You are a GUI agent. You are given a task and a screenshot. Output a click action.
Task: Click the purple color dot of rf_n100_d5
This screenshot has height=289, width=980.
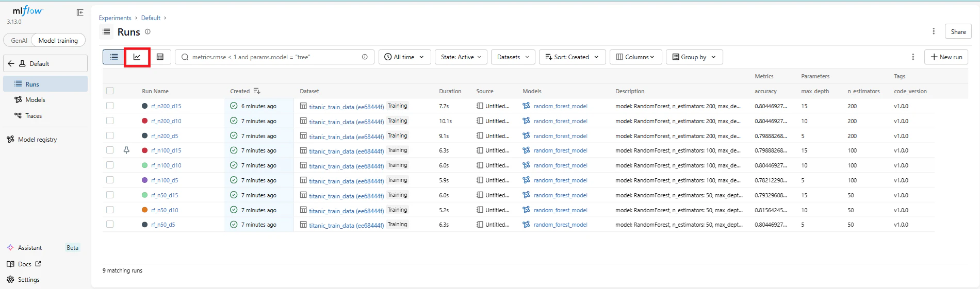coord(145,180)
